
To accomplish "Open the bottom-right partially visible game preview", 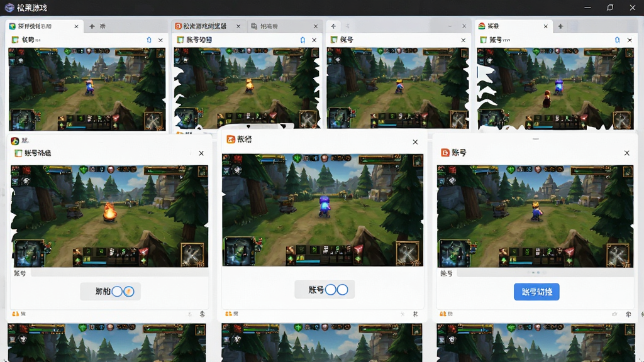I will [536, 343].
